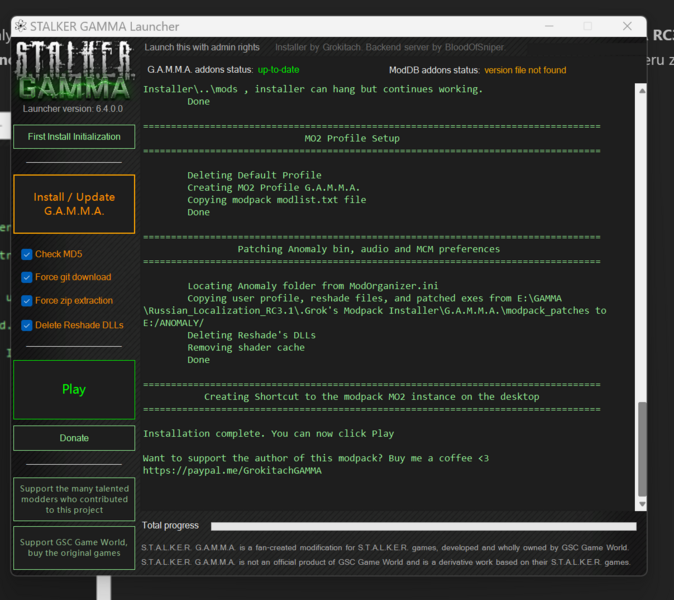The height and width of the screenshot is (600, 674).
Task: Click the First Install Initialization button
Action: 74,137
